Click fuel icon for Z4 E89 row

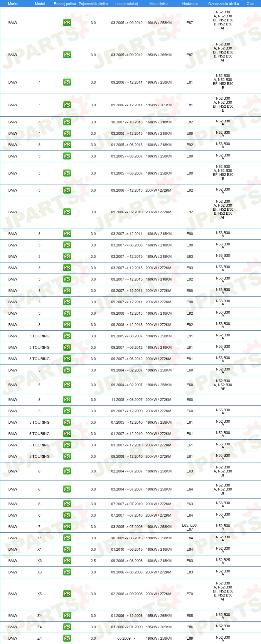point(67,638)
